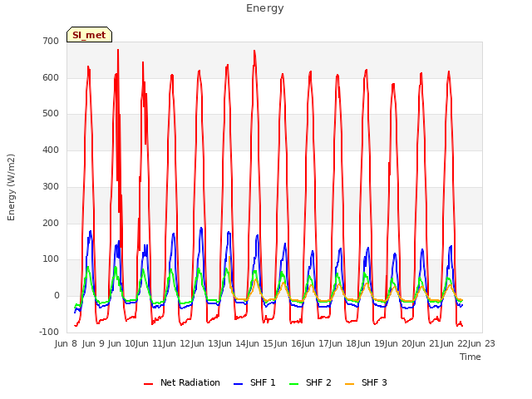Viewport: 532px width, 399px height.
Task: Click the 600 y-axis tick label
Action: point(51,77)
